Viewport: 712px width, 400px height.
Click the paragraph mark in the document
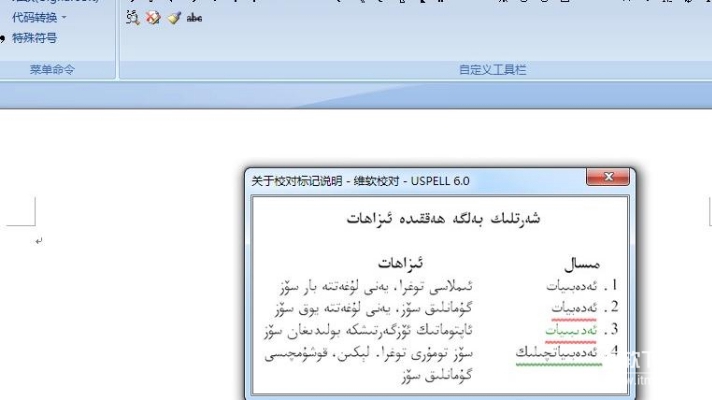39,241
